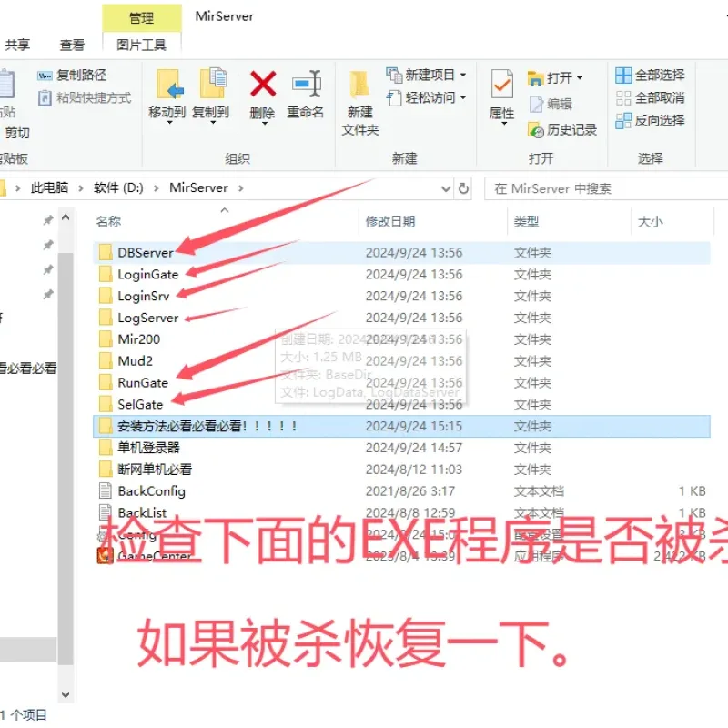Click the Easy access (轻松访问) icon
Viewport: 728px width, 728px height.
point(394,97)
